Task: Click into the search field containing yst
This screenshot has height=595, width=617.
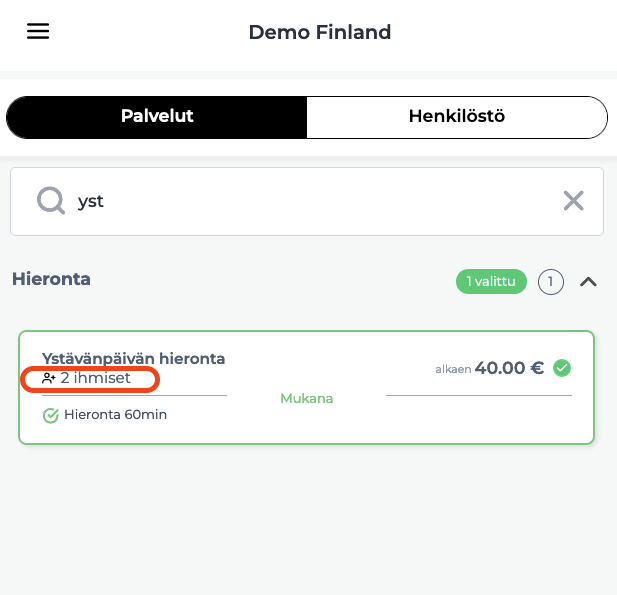Action: 307,201
